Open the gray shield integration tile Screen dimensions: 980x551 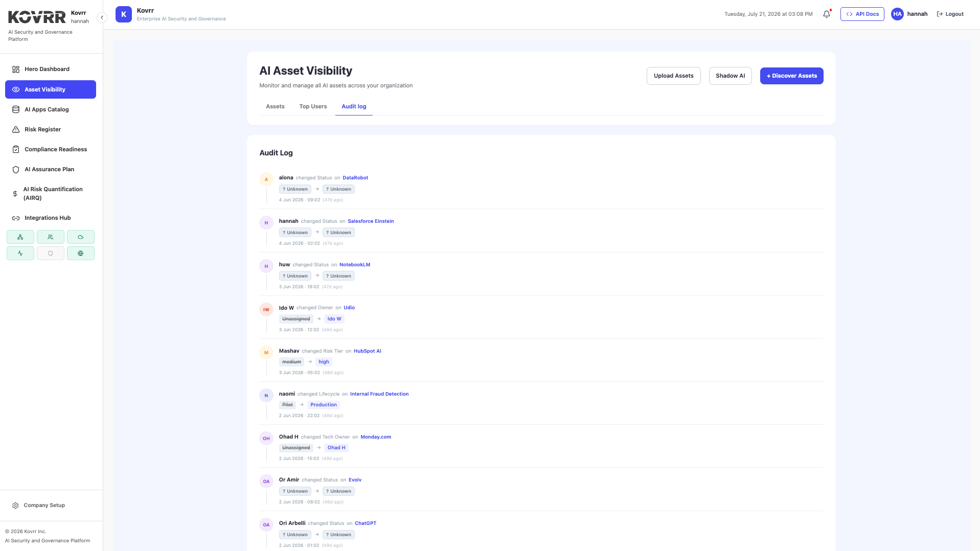point(51,254)
